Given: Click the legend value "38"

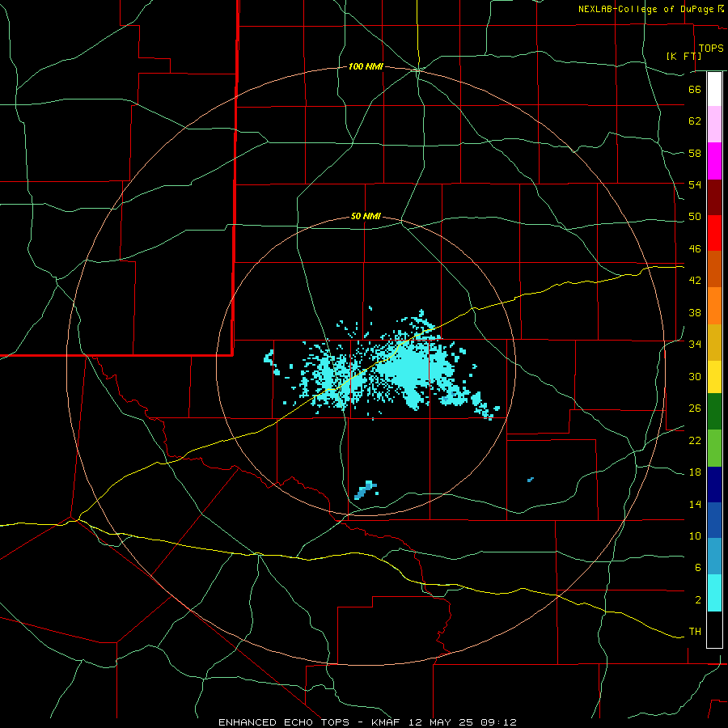Looking at the screenshot, I should 695,312.
